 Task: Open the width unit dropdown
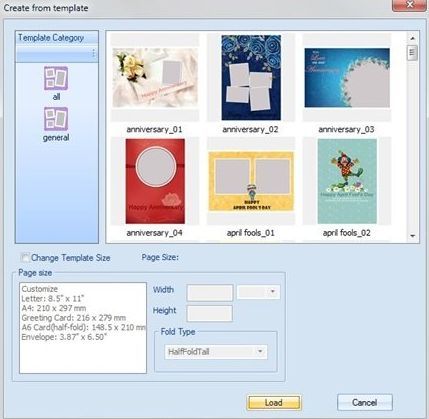coord(258,292)
